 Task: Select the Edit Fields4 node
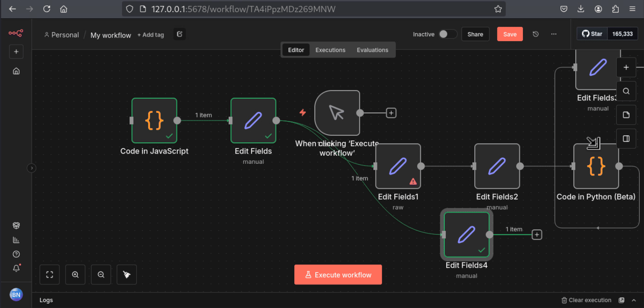(x=466, y=235)
